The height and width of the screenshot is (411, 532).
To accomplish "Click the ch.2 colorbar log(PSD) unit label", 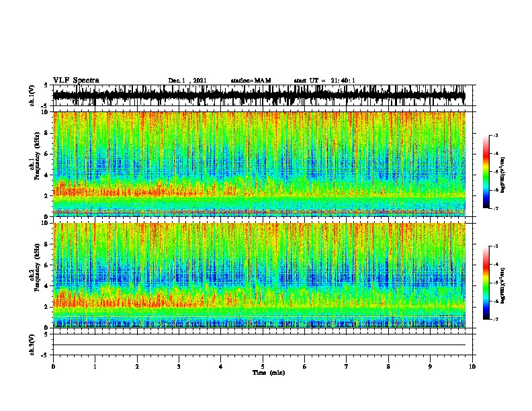I will 503,285.
